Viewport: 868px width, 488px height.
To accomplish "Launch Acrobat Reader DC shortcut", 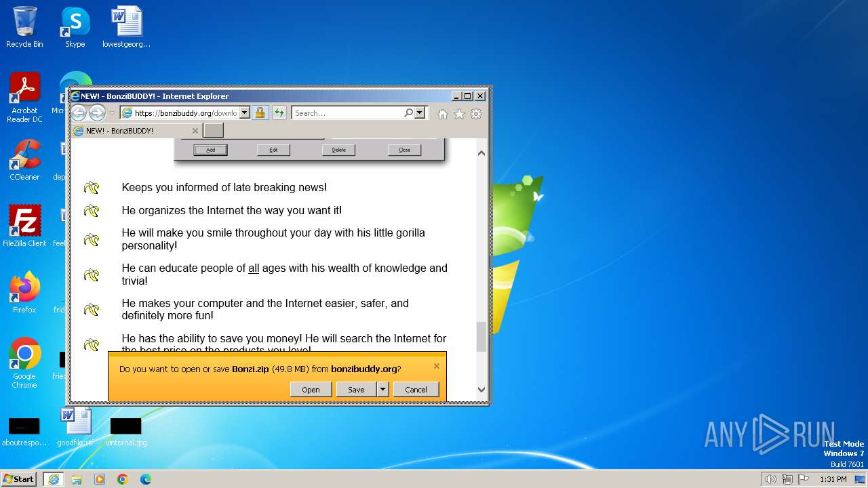I will coord(24,98).
